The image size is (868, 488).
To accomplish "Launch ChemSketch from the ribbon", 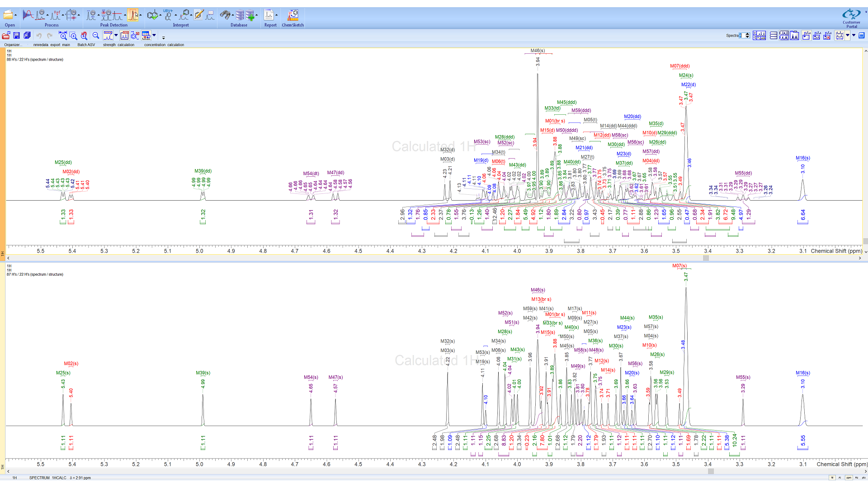I will tap(292, 14).
